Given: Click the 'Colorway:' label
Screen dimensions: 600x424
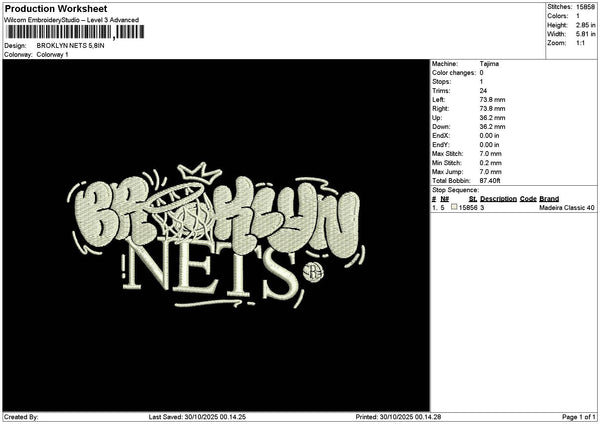Looking at the screenshot, I should (x=18, y=55).
